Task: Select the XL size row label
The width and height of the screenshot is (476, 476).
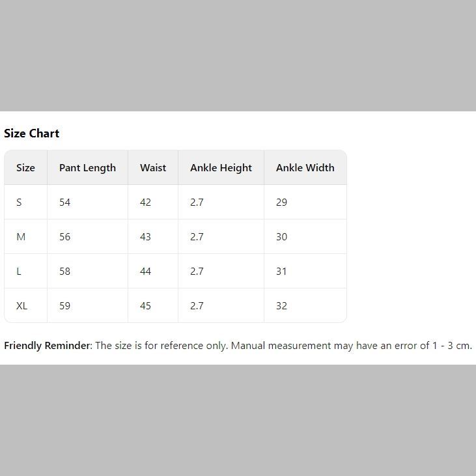Action: [22, 306]
